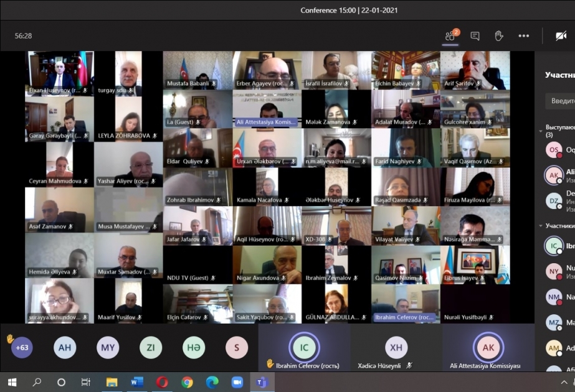Raise hand using the hand icon
This screenshot has height=392, width=575.
(499, 36)
